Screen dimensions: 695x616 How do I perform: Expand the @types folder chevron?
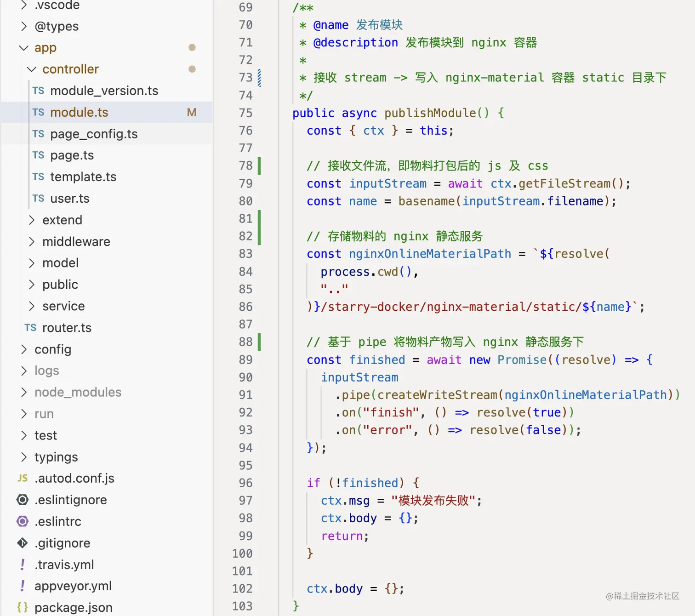[24, 26]
